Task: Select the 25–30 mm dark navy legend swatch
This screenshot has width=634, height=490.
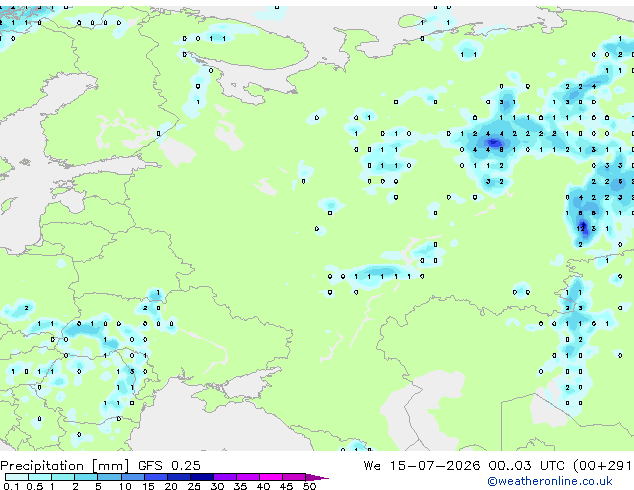Action: pyautogui.click(x=202, y=477)
